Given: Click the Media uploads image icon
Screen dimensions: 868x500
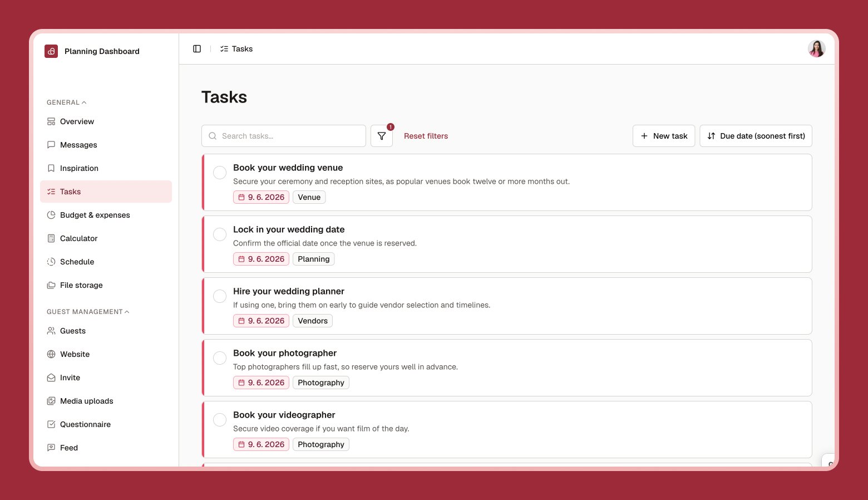Looking at the screenshot, I should 51,401.
